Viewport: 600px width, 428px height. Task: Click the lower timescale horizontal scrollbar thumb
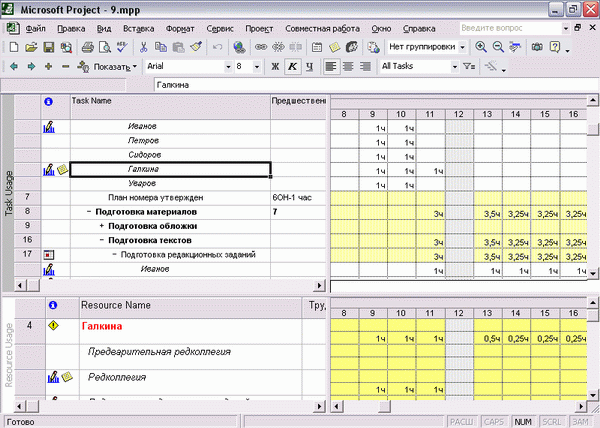coord(384,406)
